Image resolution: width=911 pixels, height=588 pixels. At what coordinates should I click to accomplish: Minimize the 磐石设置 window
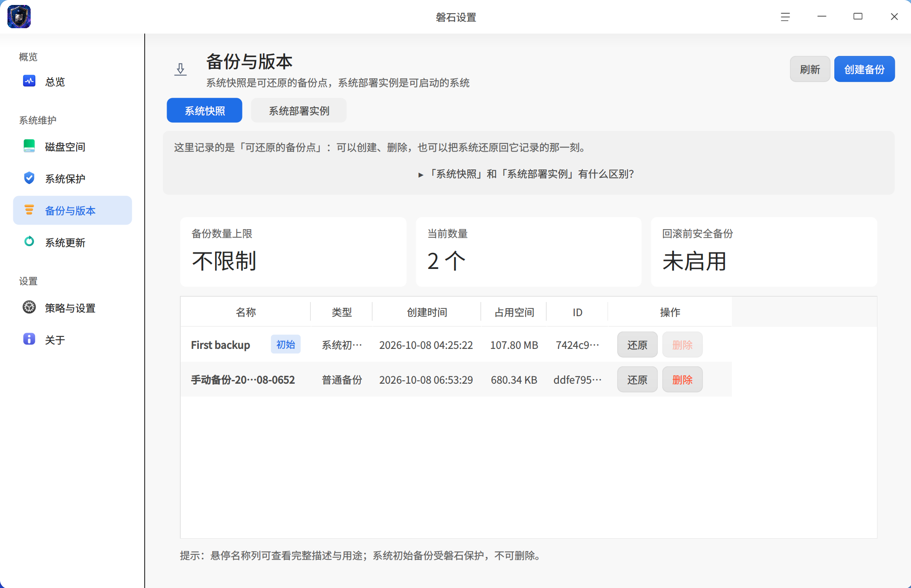tap(821, 17)
